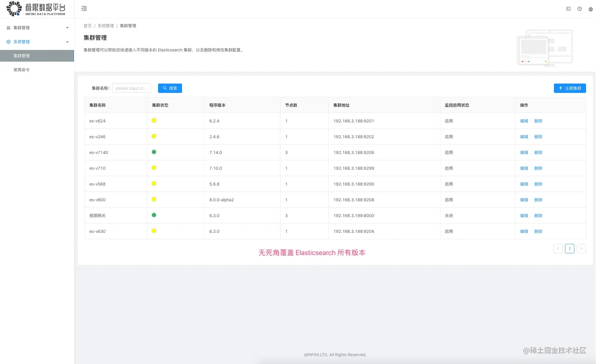
Task: Delete the es-v710 cluster
Action: tap(538, 168)
